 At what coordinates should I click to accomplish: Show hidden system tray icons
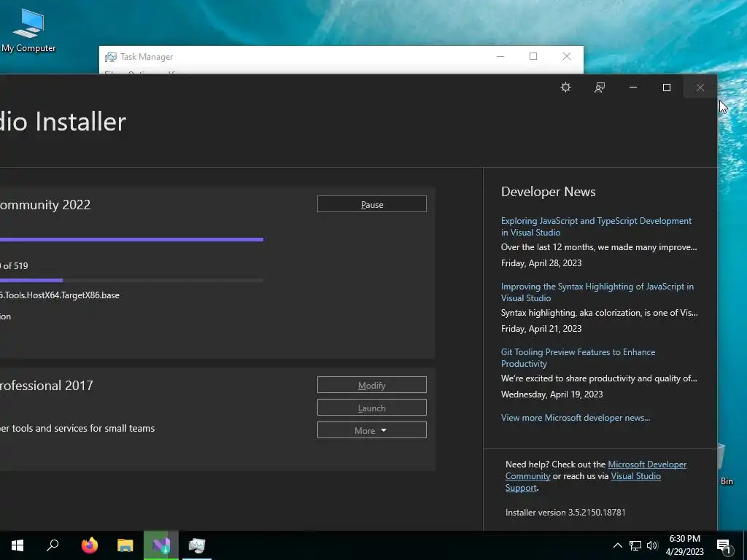pyautogui.click(x=617, y=545)
